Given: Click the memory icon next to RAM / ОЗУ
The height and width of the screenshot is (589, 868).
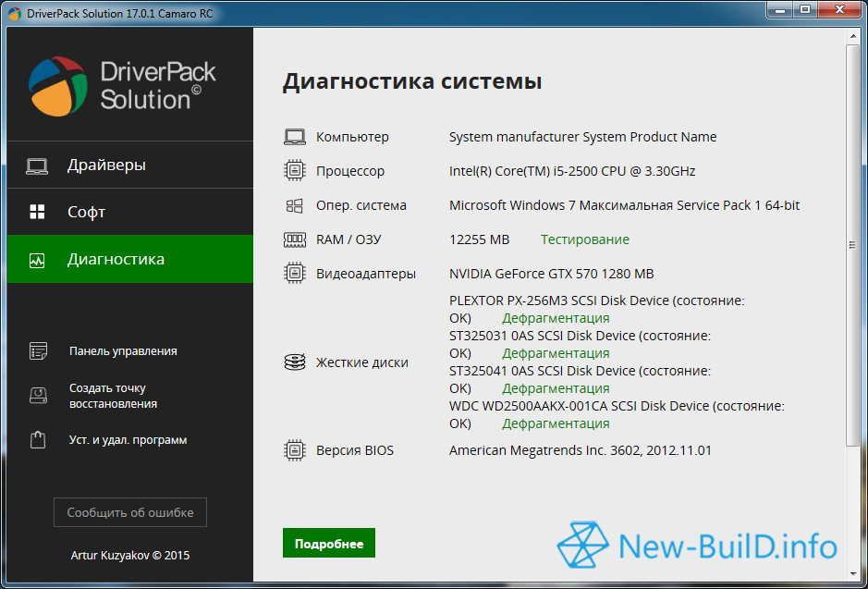Looking at the screenshot, I should pyautogui.click(x=295, y=239).
